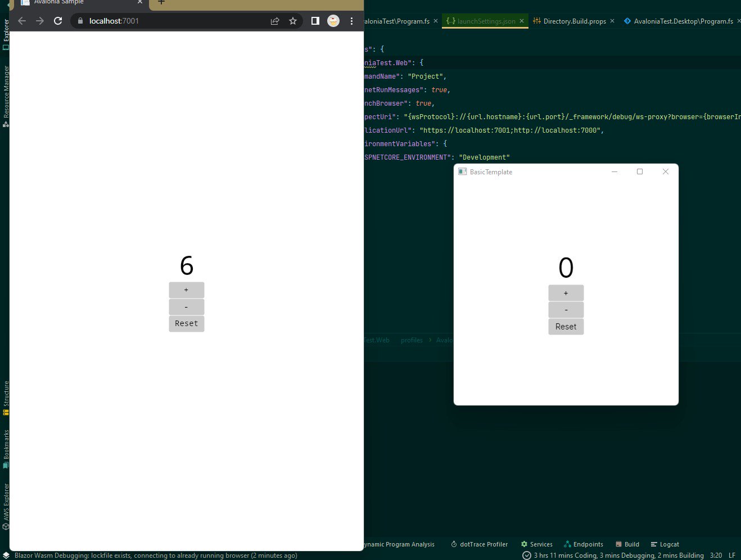Open the line separator LF selector

click(731, 555)
